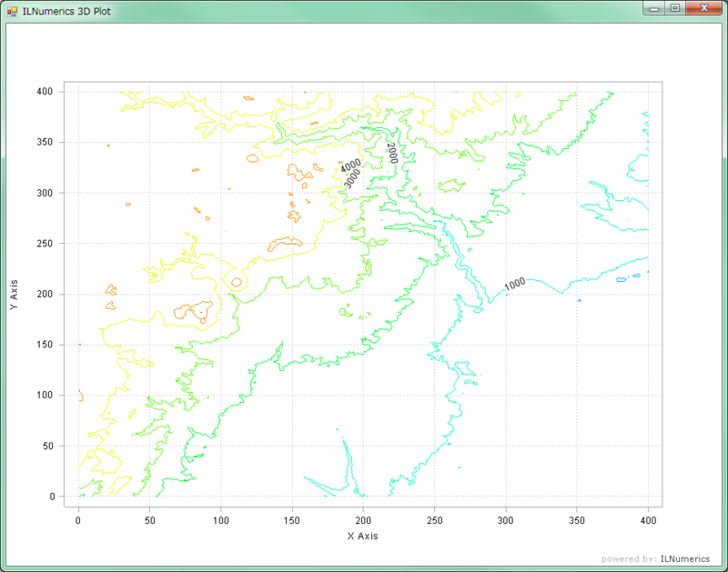Image resolution: width=728 pixels, height=572 pixels.
Task: Click X axis tick label 400
Action: 648,520
